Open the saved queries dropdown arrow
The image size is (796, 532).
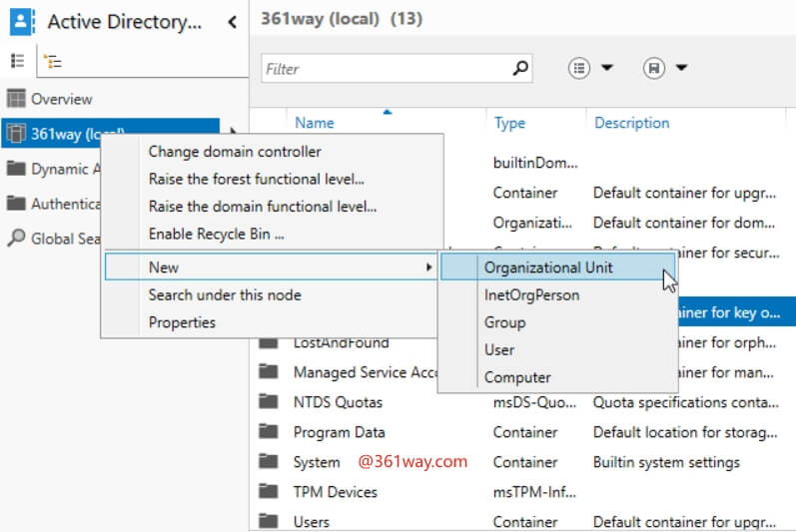(x=681, y=68)
